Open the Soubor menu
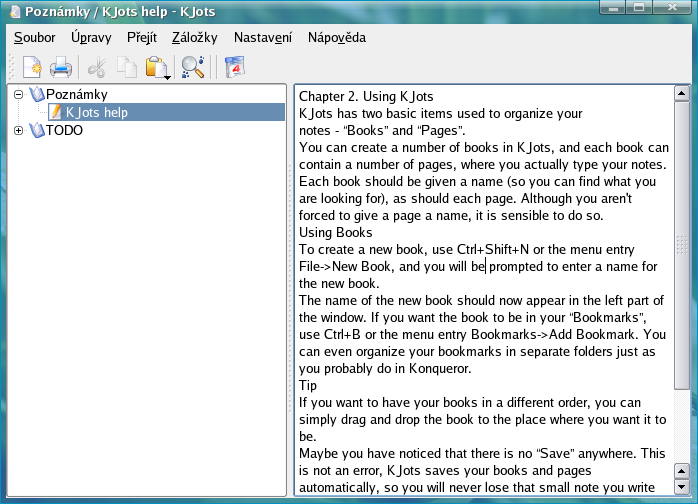Image resolution: width=698 pixels, height=504 pixels. click(35, 37)
